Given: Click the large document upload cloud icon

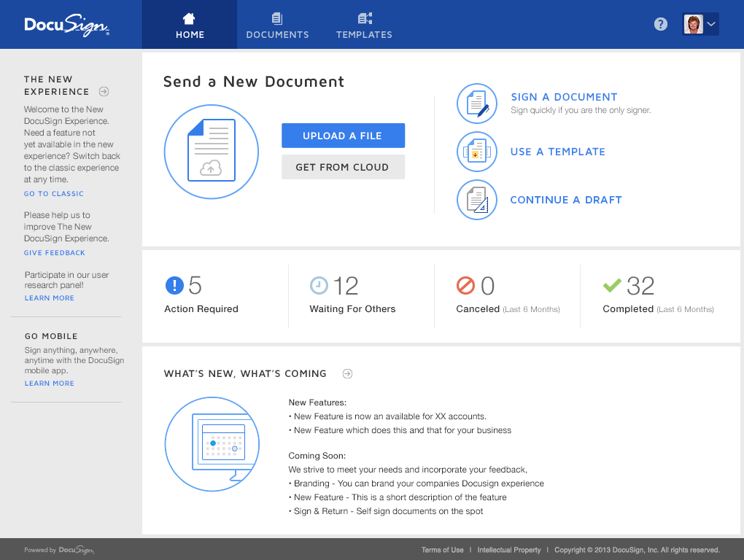Looking at the screenshot, I should point(211,152).
